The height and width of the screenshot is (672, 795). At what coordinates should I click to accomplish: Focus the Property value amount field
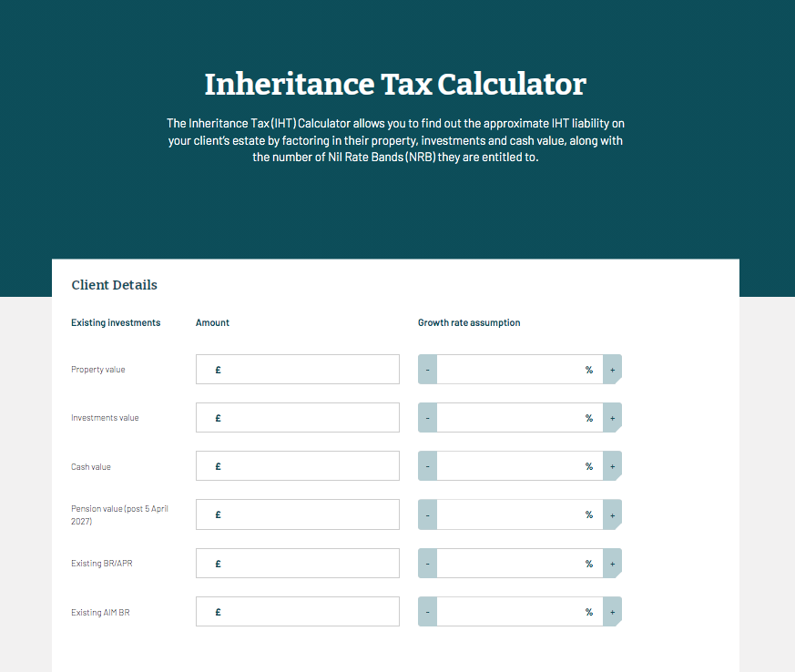[305, 370]
